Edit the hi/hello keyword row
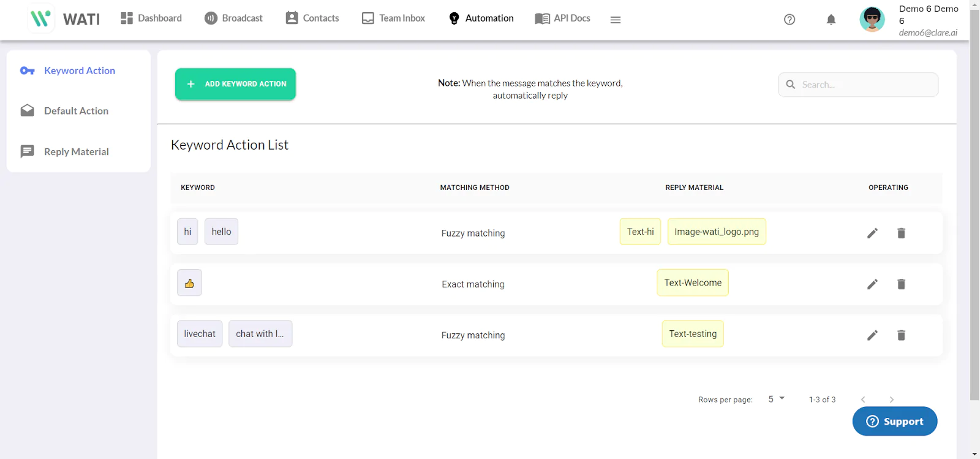 872,233
